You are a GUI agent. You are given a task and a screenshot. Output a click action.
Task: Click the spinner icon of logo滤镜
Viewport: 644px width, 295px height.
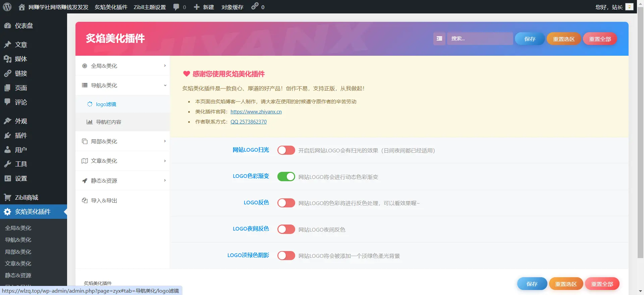[90, 104]
